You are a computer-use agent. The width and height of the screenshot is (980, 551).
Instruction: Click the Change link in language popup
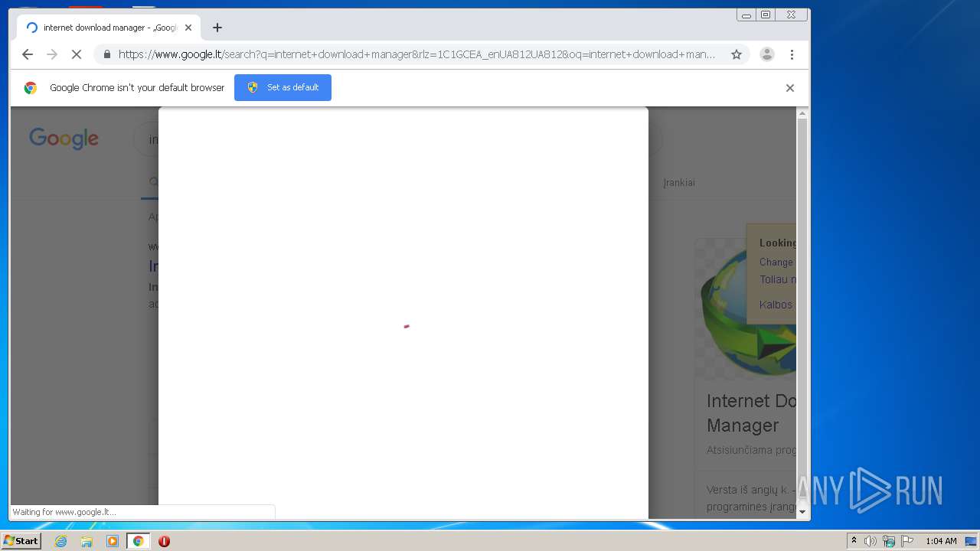tap(776, 262)
